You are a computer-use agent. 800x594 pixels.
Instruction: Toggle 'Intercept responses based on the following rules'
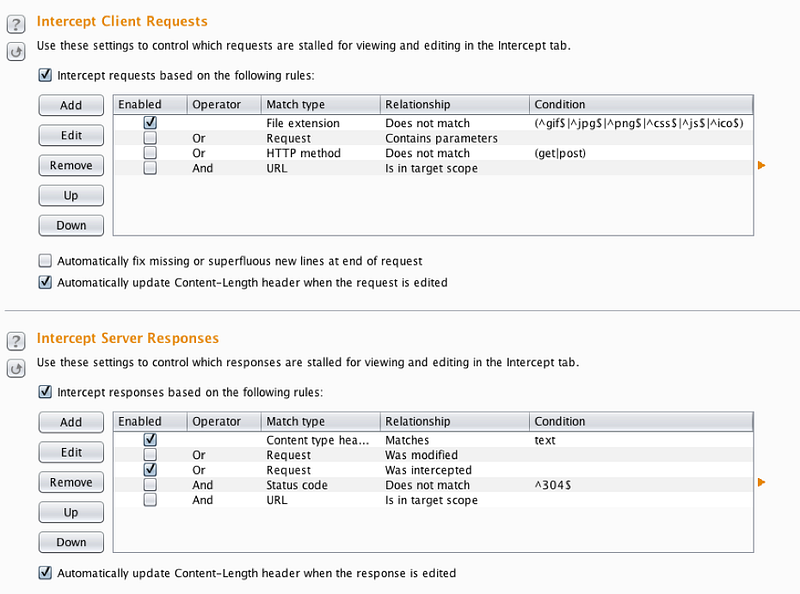pos(45,392)
